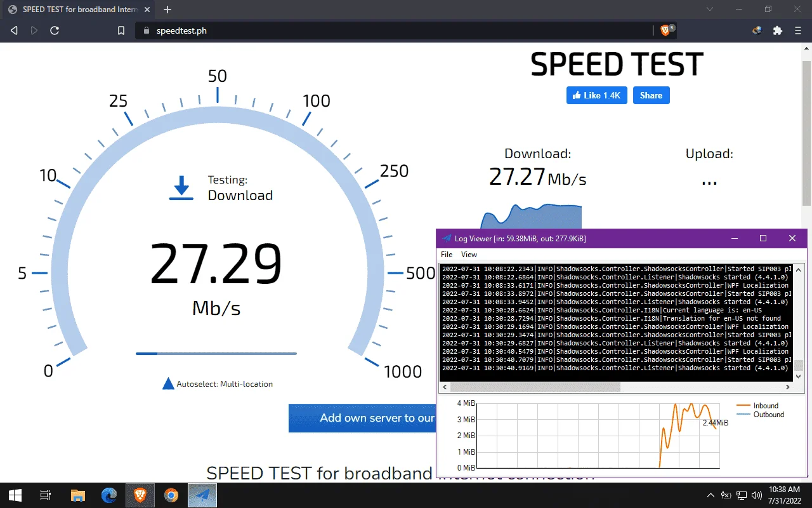Click the download arrow icon in gauge
Image resolution: width=812 pixels, height=508 pixels.
181,188
